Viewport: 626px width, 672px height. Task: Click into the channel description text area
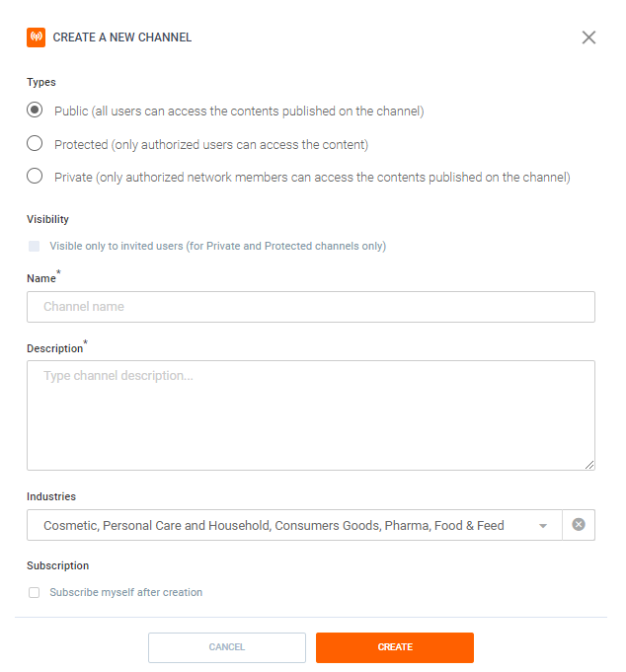tap(310, 414)
